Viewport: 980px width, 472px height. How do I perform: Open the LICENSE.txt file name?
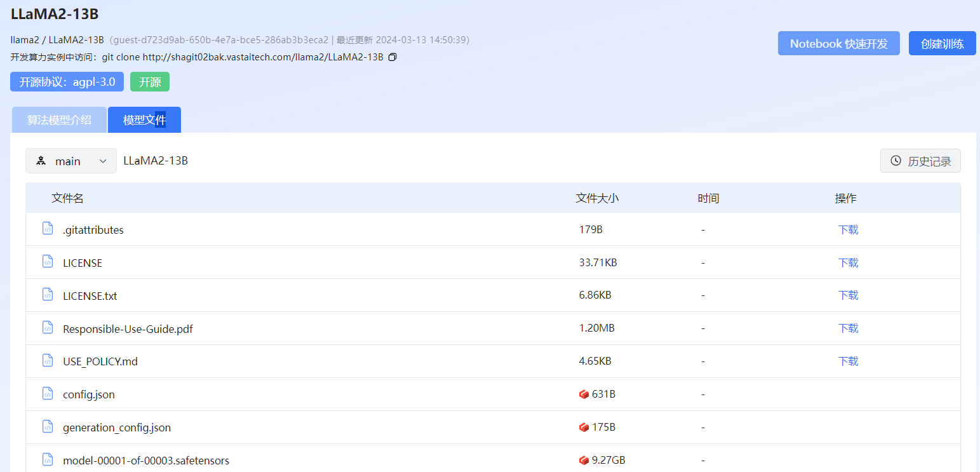pyautogui.click(x=90, y=296)
